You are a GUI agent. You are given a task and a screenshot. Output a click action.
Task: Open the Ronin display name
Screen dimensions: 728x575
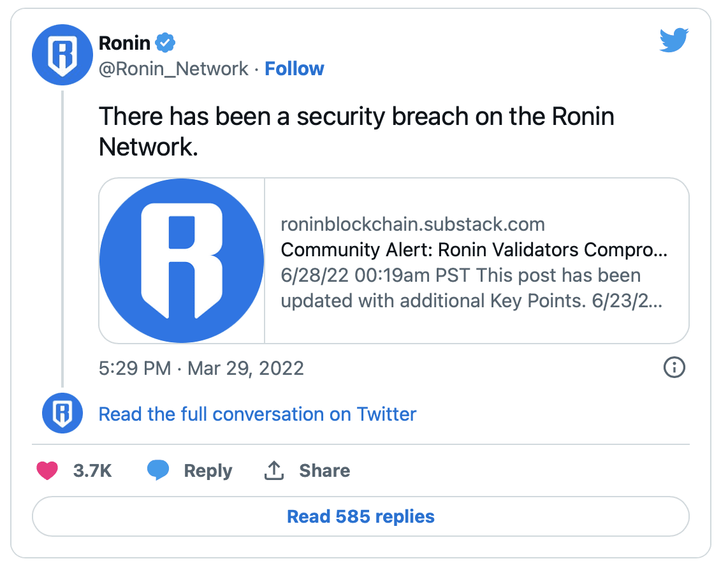coord(124,43)
